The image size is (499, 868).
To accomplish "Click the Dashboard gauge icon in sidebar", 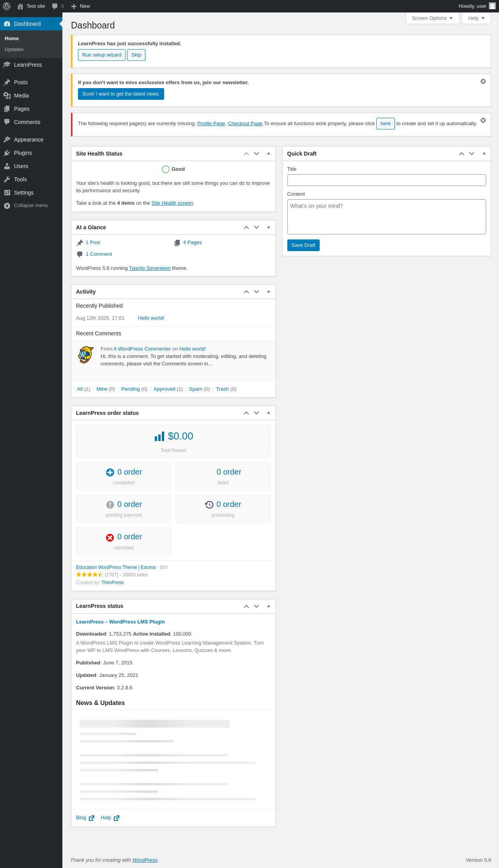I will tap(7, 24).
